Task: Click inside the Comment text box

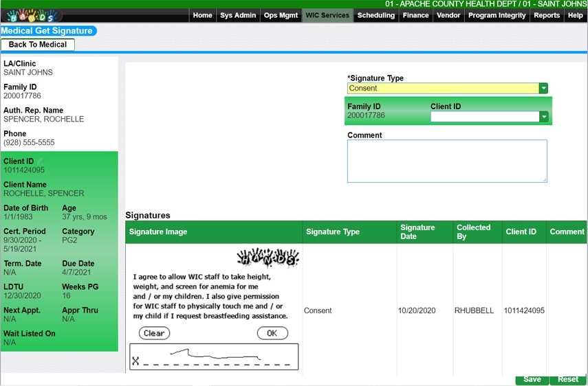Action: point(447,161)
